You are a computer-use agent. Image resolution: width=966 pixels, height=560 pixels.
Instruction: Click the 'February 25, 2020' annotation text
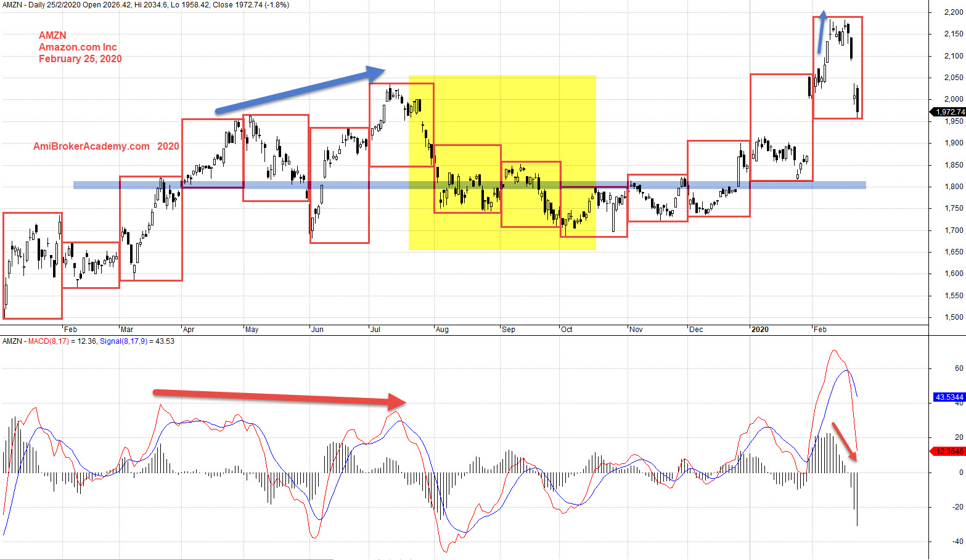point(80,59)
